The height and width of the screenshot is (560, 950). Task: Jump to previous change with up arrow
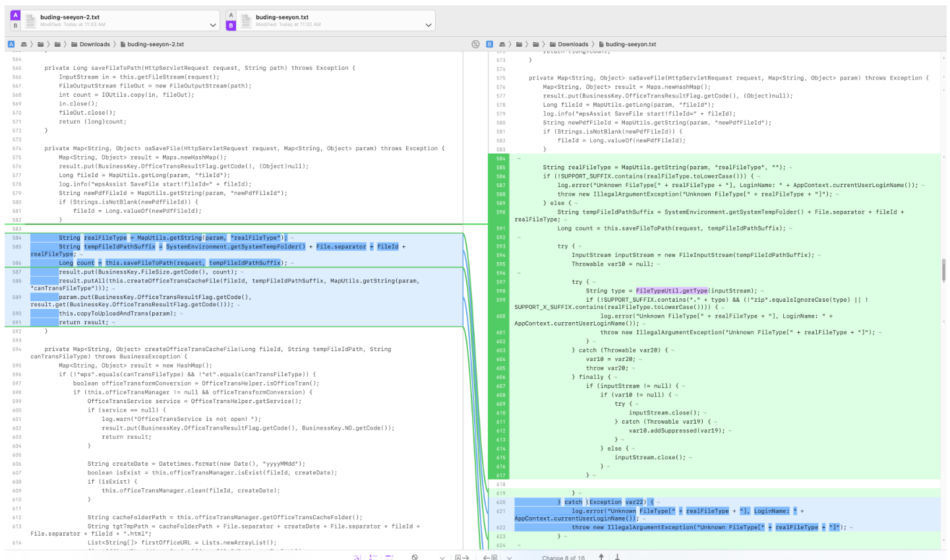601,557
